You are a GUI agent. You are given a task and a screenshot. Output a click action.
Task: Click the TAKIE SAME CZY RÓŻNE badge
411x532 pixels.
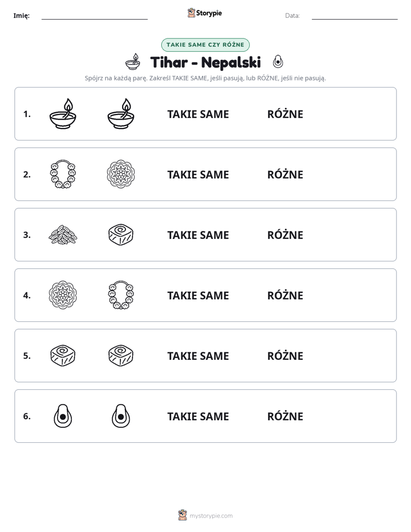coord(205,45)
